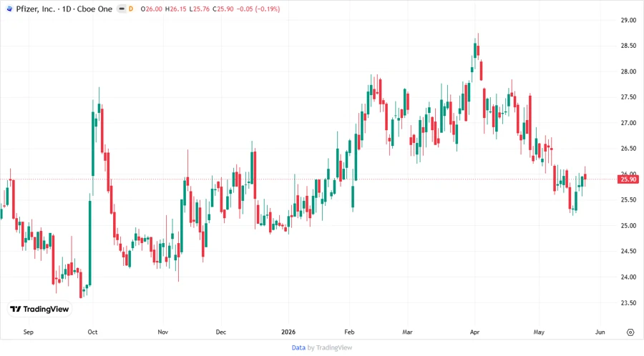Click the 27.50 price axis label
This screenshot has height=356, width=644.
628,97
